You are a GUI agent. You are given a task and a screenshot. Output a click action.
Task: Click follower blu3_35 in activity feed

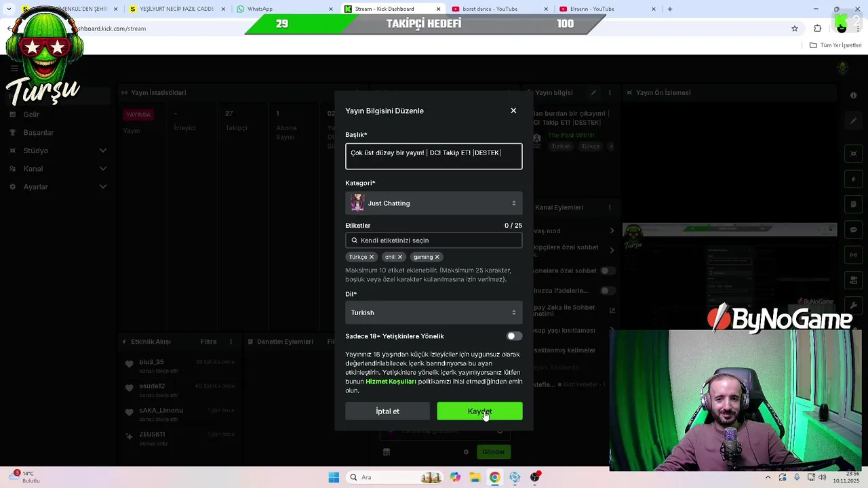(x=151, y=362)
